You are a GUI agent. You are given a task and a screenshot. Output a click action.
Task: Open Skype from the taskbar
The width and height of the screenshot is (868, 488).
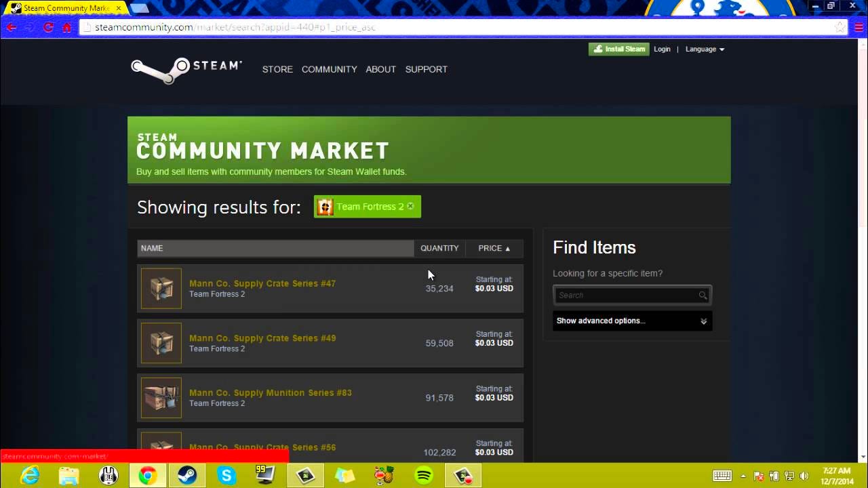226,476
